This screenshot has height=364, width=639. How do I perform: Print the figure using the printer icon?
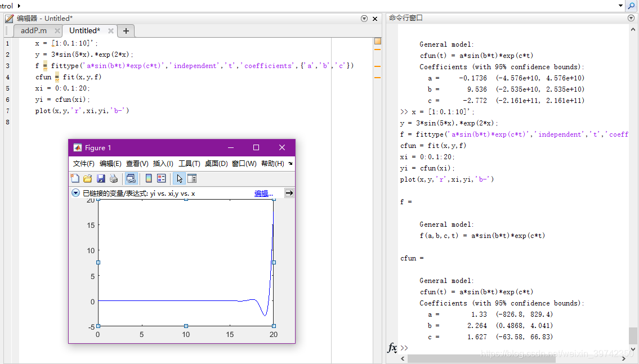(x=113, y=178)
